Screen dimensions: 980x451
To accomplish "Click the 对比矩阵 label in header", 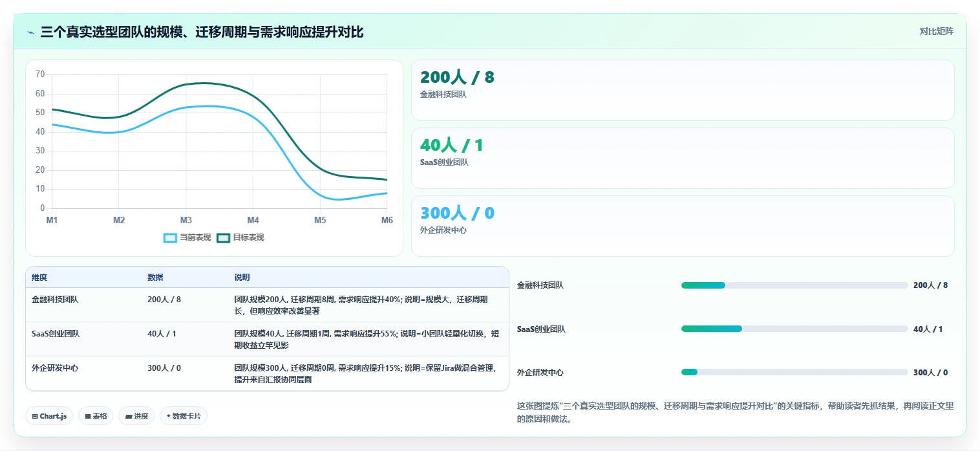I will tap(936, 31).
